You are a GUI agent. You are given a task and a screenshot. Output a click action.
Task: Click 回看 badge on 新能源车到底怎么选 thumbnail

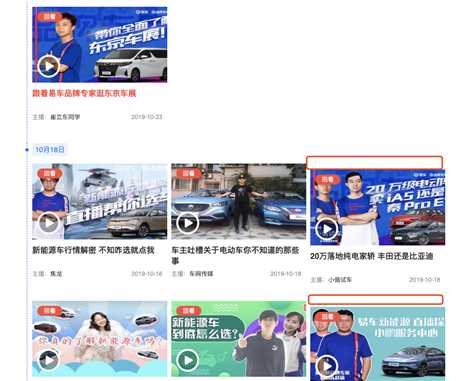coord(189,311)
